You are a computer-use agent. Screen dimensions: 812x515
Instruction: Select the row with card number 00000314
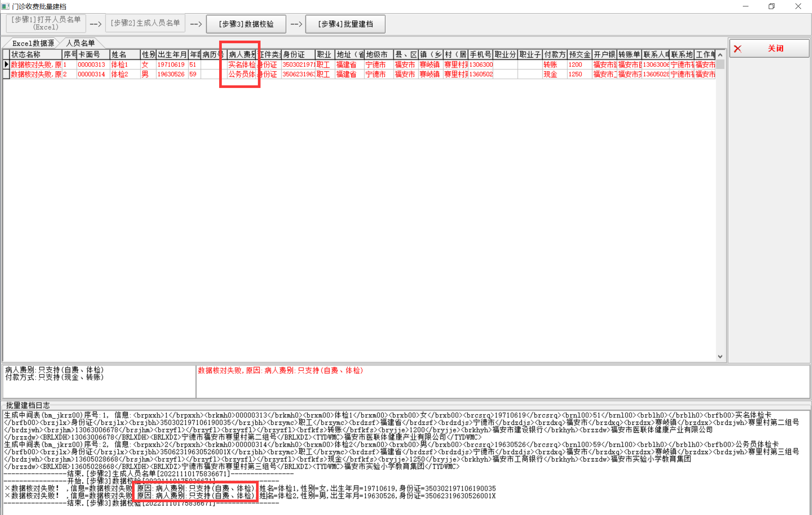[x=91, y=74]
